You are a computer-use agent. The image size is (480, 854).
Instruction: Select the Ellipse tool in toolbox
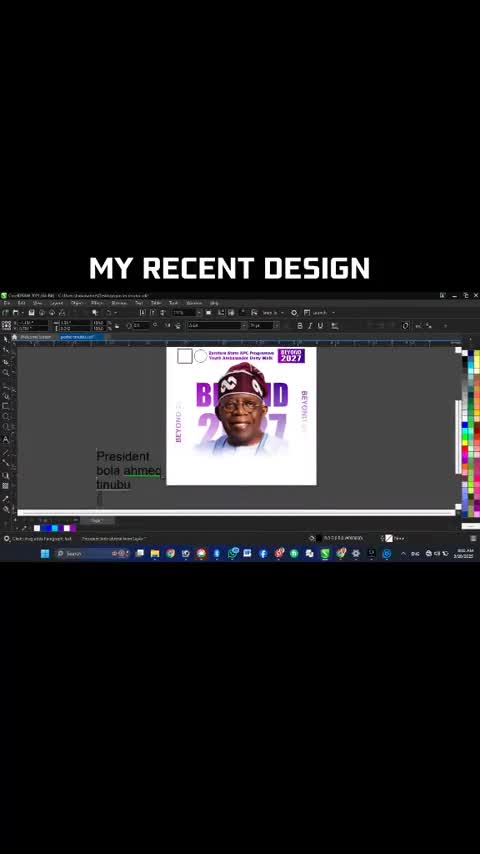coord(6,417)
